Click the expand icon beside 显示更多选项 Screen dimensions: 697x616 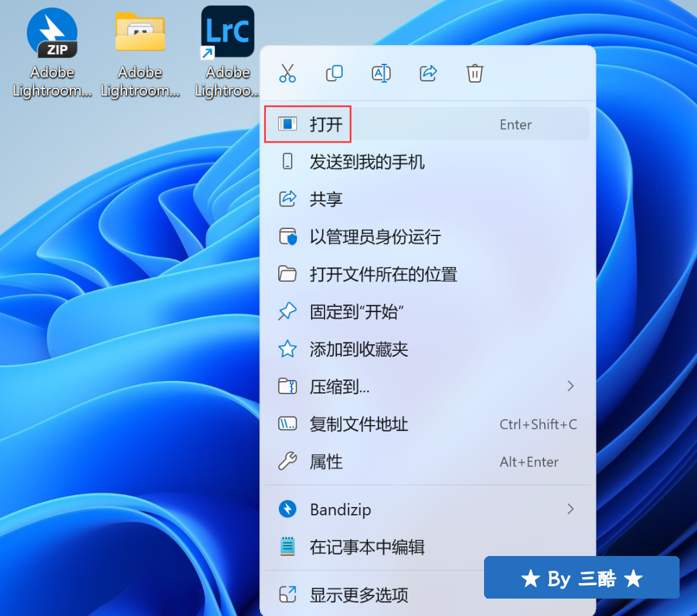288,594
